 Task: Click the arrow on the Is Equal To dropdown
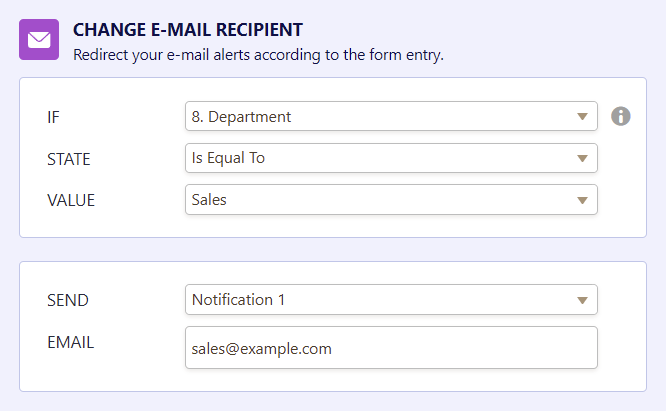pos(583,158)
